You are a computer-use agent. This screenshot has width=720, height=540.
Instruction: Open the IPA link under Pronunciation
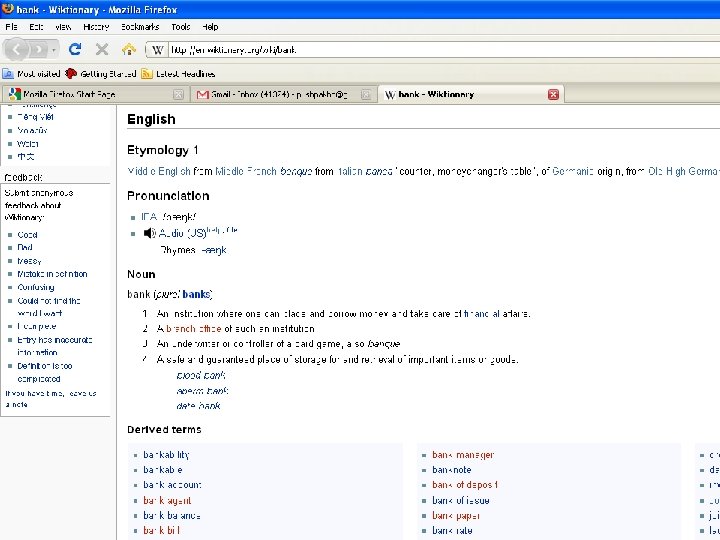(x=149, y=217)
